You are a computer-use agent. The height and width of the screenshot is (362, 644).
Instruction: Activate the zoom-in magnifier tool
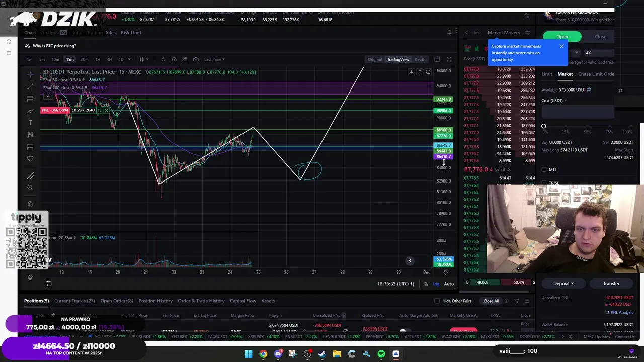click(30, 188)
